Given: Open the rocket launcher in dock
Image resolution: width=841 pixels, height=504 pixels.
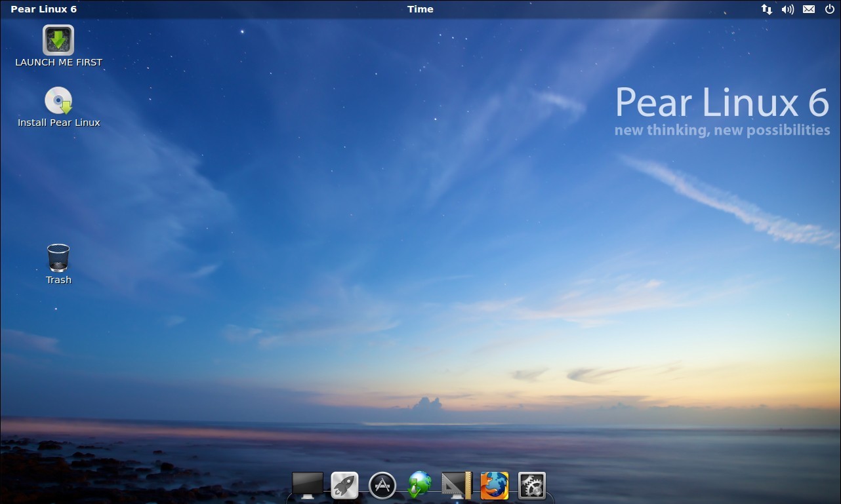Looking at the screenshot, I should tap(344, 486).
